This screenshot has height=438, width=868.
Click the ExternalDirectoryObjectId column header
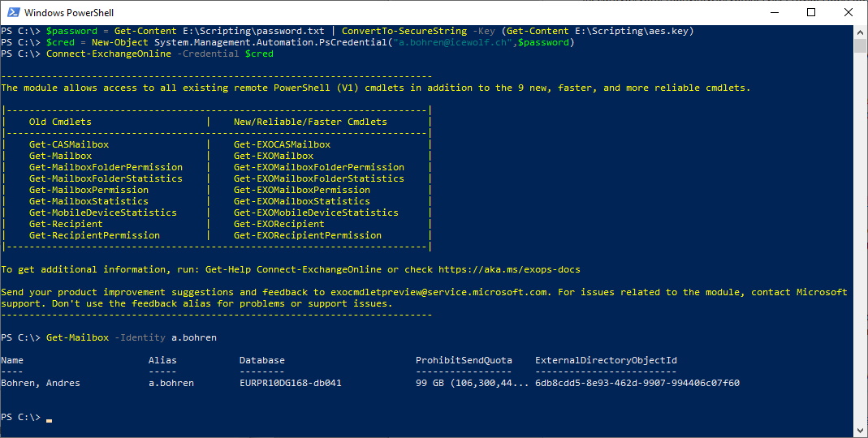point(606,360)
